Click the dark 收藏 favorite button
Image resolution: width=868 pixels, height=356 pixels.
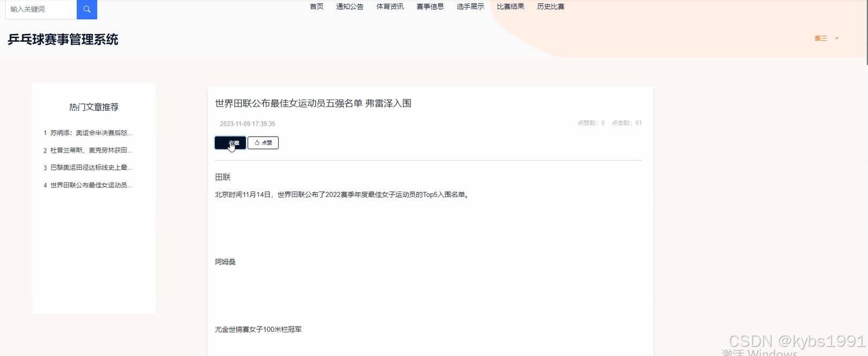[x=230, y=143]
